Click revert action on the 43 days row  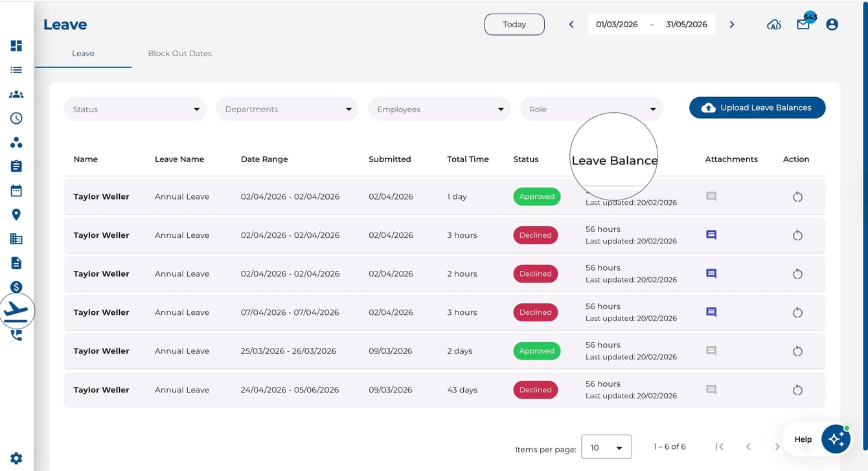pos(797,390)
